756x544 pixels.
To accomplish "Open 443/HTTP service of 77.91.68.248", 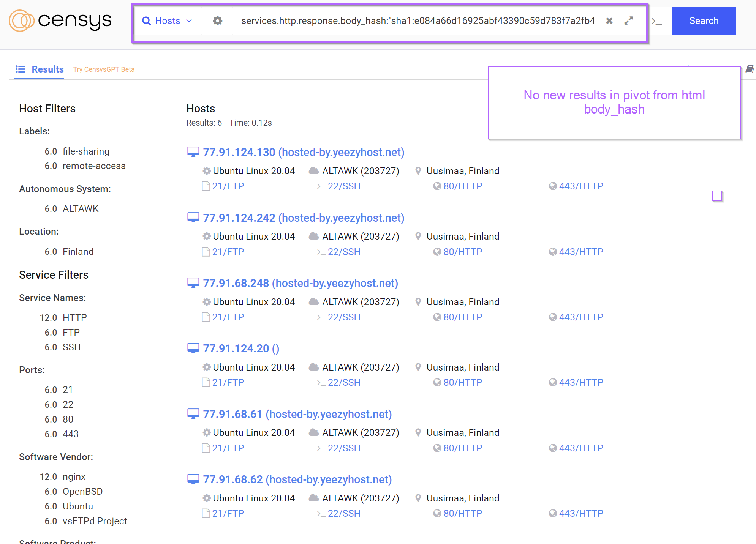I will 580,317.
